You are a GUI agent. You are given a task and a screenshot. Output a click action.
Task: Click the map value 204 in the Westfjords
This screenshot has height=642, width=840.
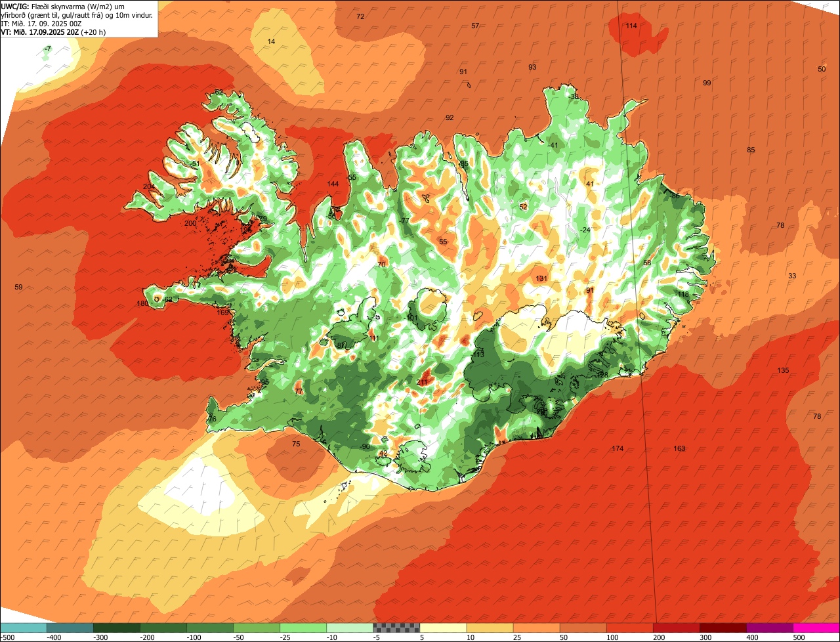pyautogui.click(x=149, y=186)
